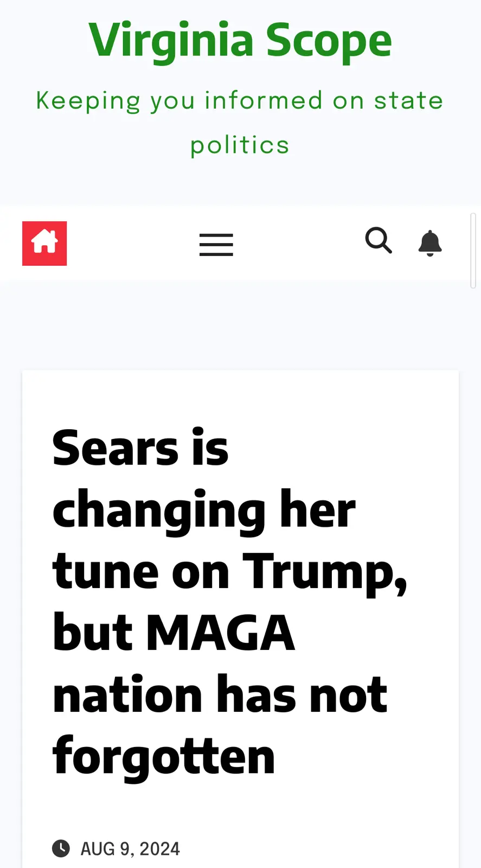Click the clock icon beside the date
The width and height of the screenshot is (481, 868).
pos(61,848)
